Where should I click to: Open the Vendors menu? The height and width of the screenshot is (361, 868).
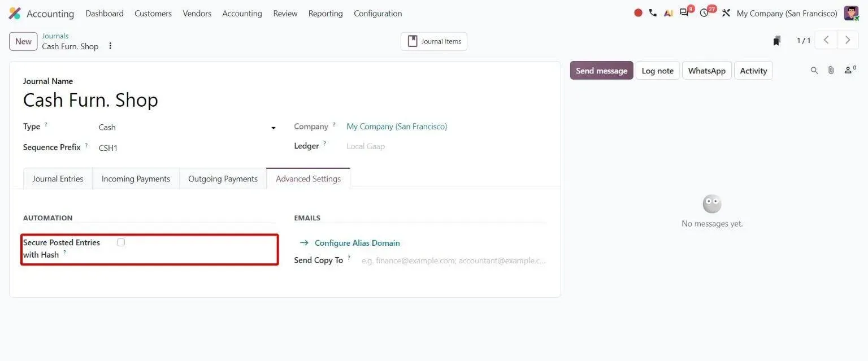[x=197, y=13]
